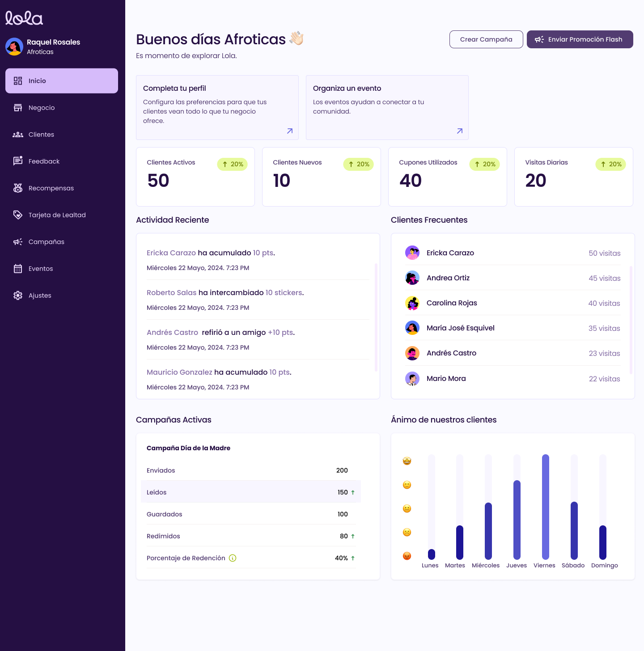Open the Eventos calendar icon
The width and height of the screenshot is (644, 651).
coord(18,268)
